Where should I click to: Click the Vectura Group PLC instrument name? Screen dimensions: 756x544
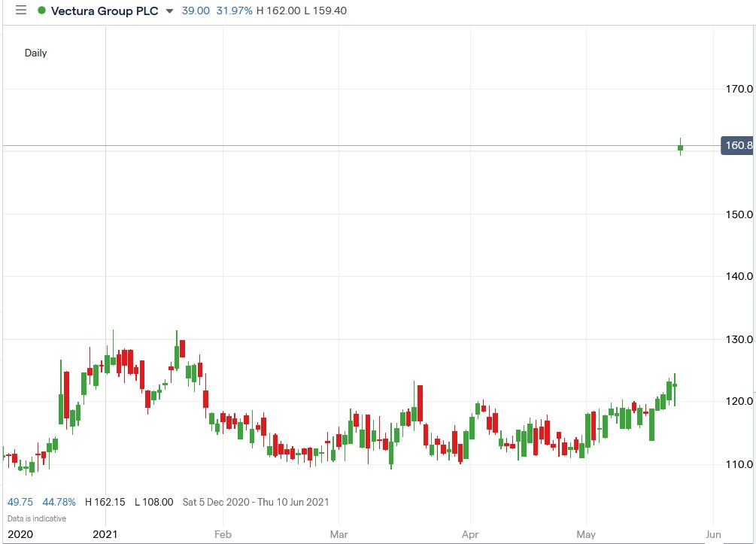(x=105, y=11)
